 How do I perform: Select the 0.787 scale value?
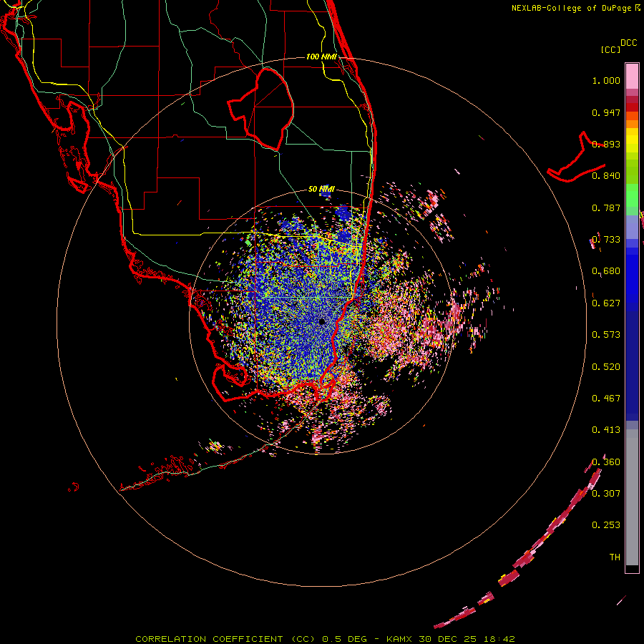606,208
